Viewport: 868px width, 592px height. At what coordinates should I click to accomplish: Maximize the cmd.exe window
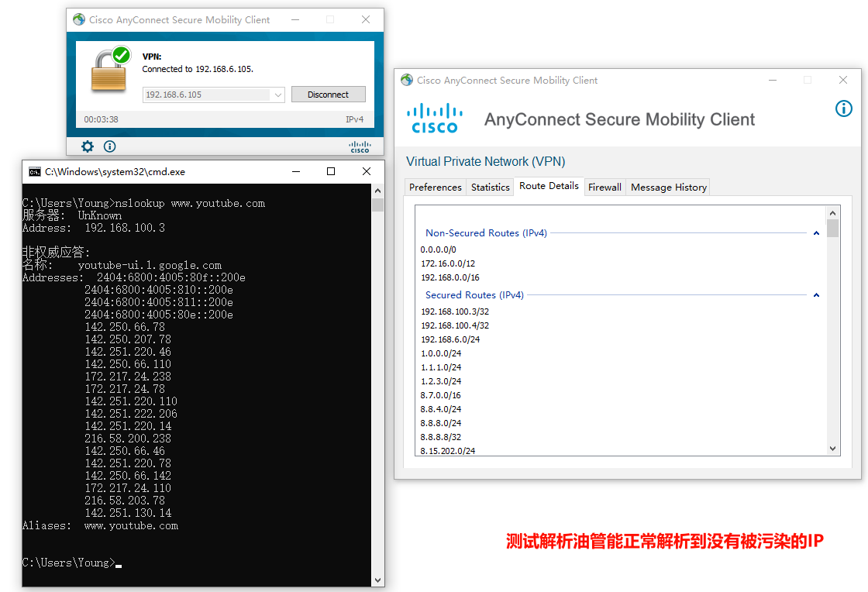331,171
